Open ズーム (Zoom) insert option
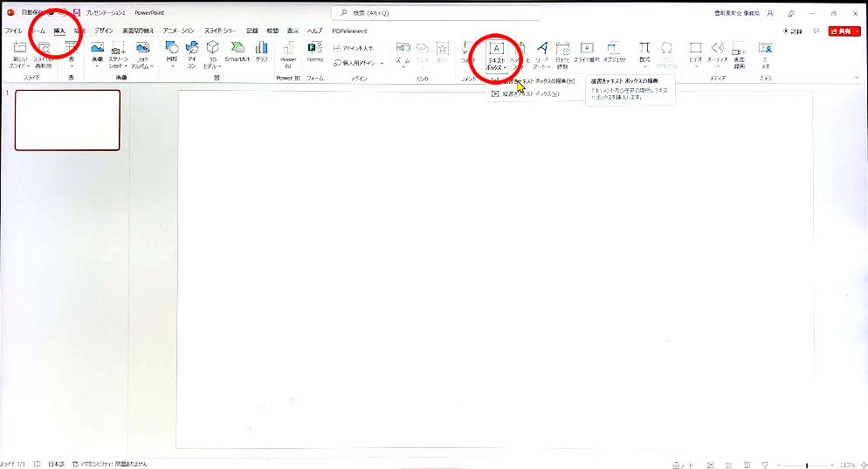This screenshot has height=469, width=868. tap(403, 54)
